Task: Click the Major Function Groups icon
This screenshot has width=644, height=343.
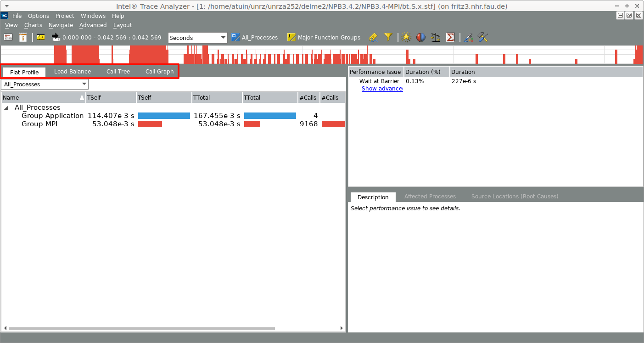Action: pyautogui.click(x=291, y=37)
